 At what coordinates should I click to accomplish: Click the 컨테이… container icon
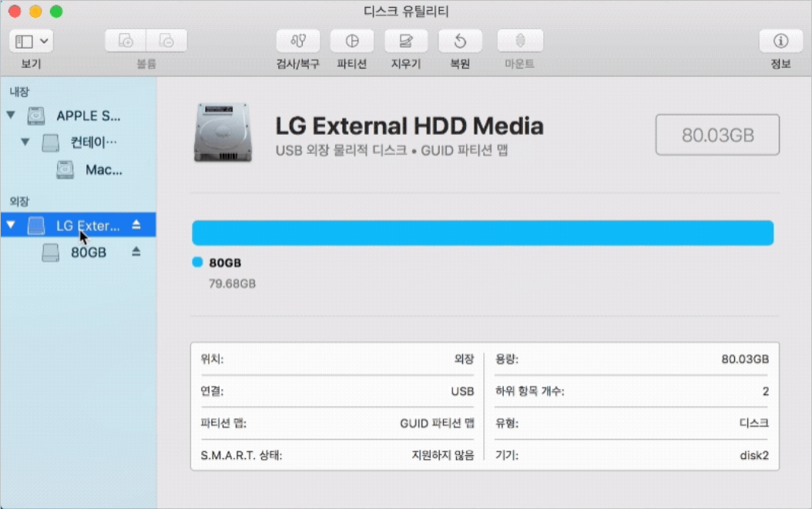coord(50,142)
